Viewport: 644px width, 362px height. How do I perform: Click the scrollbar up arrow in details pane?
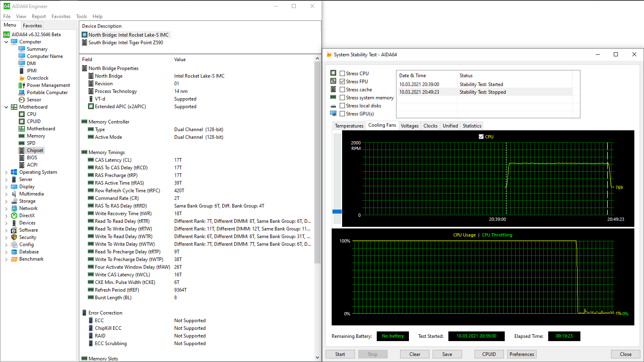(317, 59)
